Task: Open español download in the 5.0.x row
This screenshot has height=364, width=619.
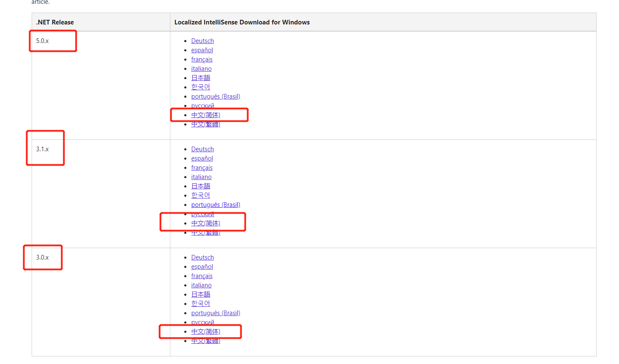Action: pyautogui.click(x=202, y=50)
